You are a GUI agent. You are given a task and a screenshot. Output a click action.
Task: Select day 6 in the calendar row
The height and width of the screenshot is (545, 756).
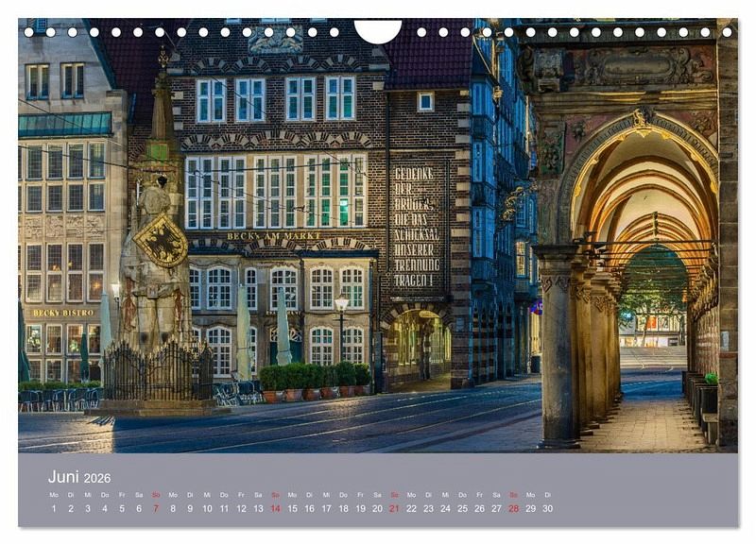(x=139, y=508)
